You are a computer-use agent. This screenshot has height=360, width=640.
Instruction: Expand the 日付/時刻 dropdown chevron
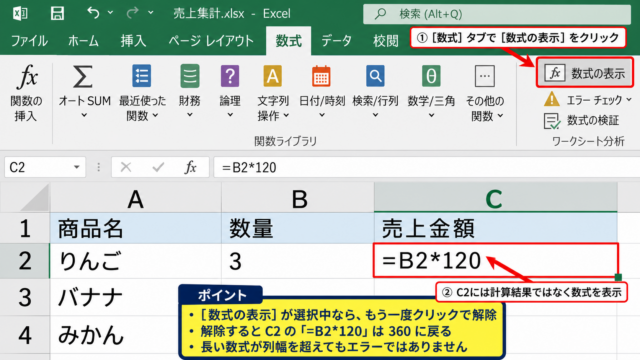[322, 116]
